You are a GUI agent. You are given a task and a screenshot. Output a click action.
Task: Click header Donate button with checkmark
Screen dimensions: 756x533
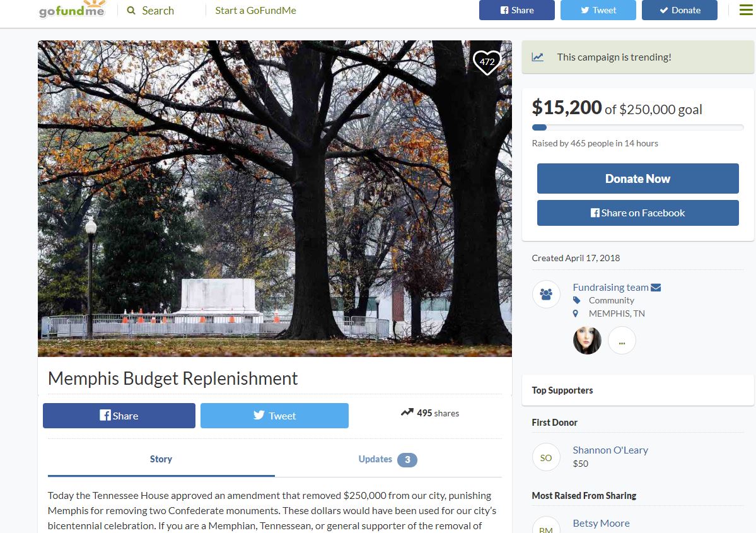pyautogui.click(x=680, y=10)
